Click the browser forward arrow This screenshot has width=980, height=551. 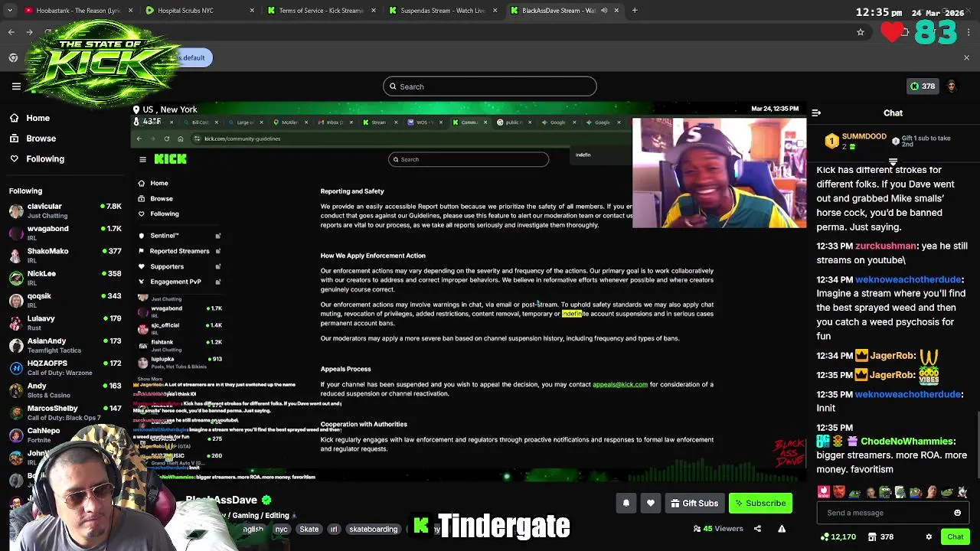click(31, 32)
